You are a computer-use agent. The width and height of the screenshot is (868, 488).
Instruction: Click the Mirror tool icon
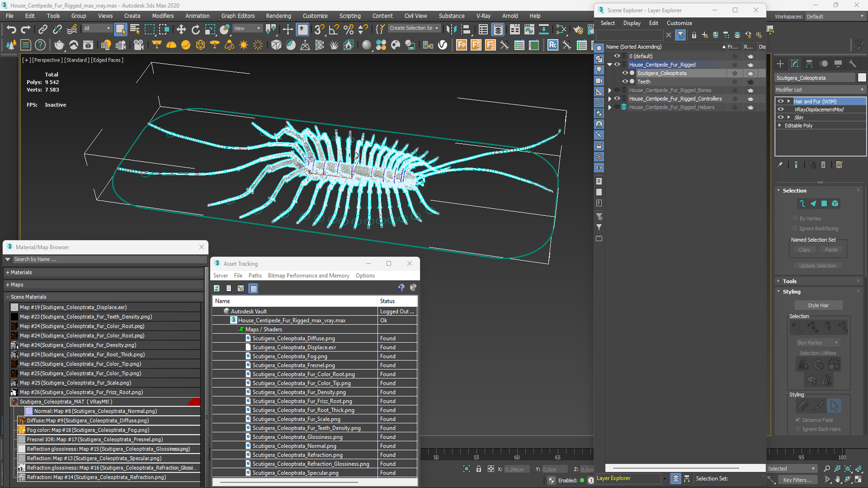(451, 30)
